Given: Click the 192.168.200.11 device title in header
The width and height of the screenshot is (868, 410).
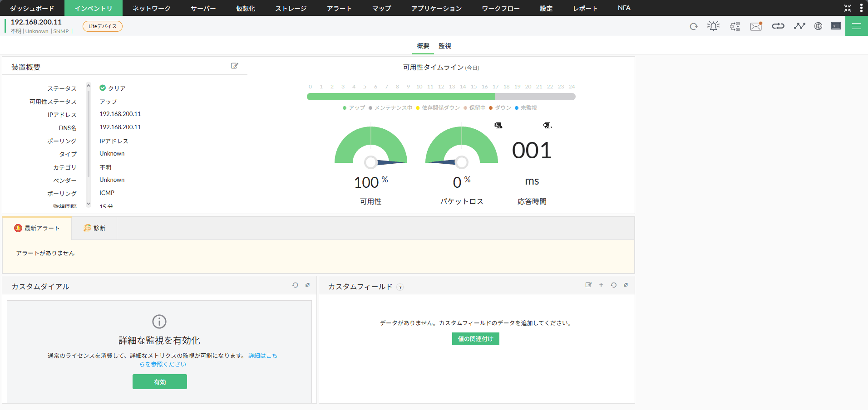Looking at the screenshot, I should click(36, 22).
